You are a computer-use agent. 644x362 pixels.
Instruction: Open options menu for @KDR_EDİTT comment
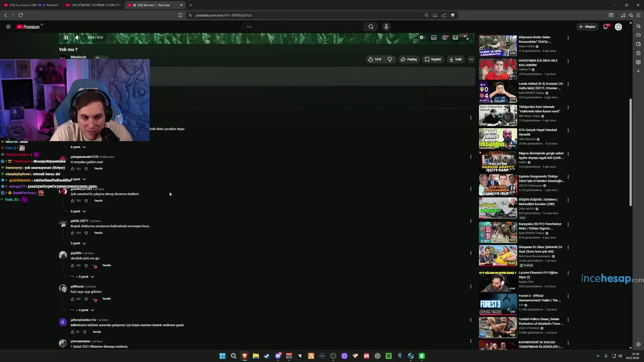tap(471, 221)
